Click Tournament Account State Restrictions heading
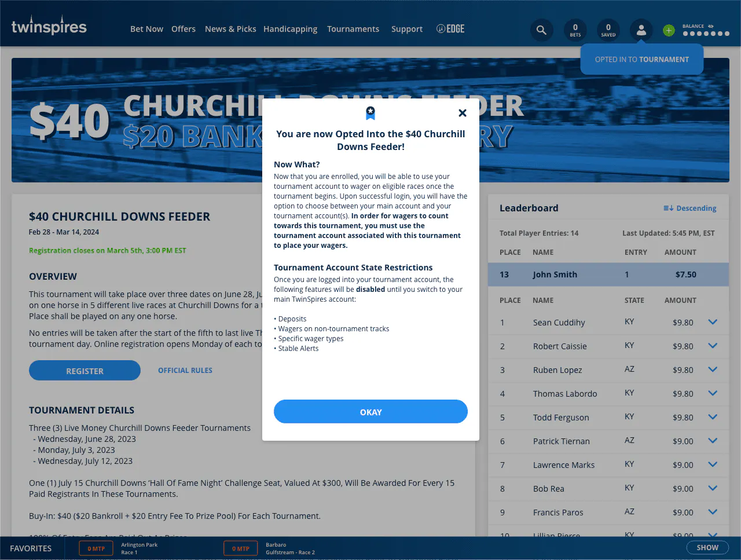 coord(353,268)
